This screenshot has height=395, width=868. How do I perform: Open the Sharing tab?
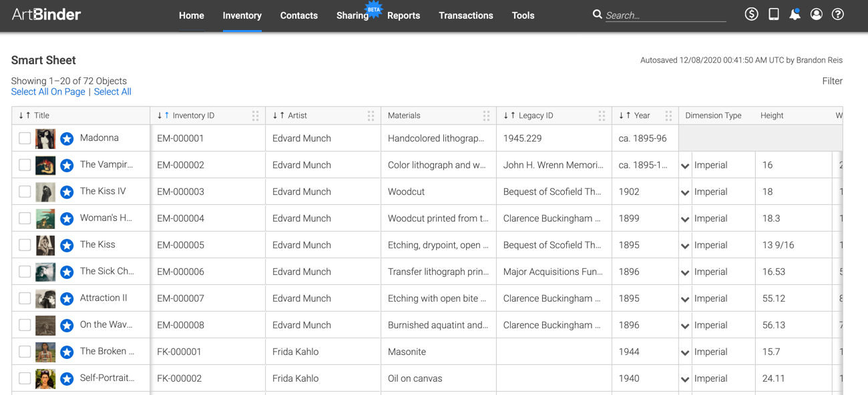tap(353, 15)
